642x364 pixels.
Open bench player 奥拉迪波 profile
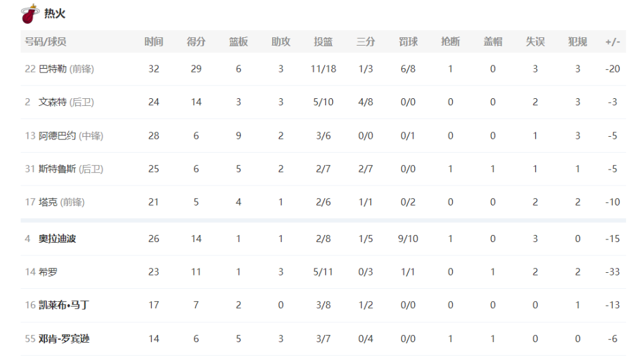click(57, 239)
